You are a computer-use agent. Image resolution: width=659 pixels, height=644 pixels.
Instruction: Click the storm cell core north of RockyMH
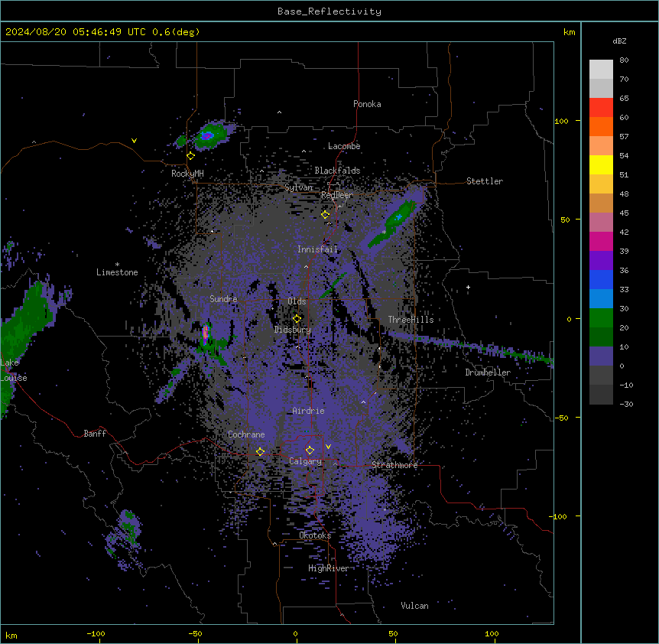[206, 135]
